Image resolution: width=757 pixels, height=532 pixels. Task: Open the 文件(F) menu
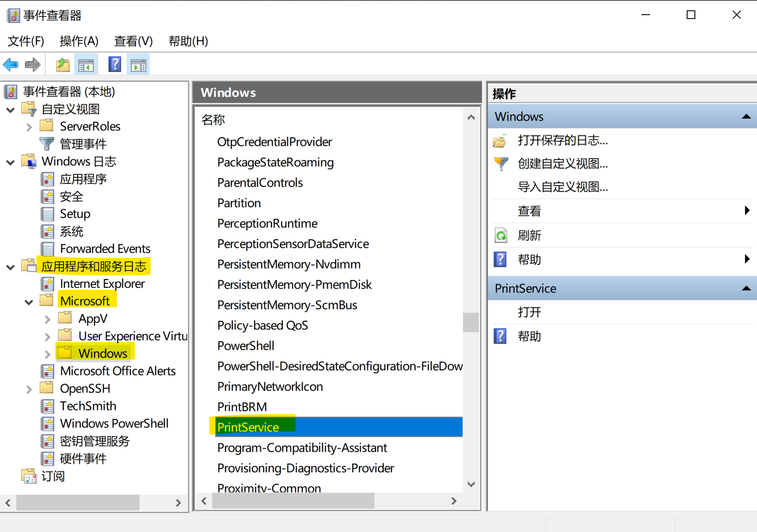click(x=26, y=41)
